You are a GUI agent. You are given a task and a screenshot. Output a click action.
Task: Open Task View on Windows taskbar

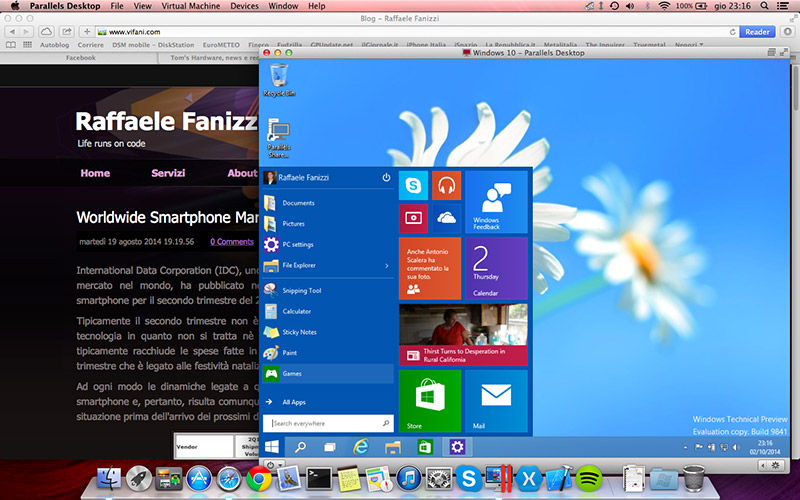(330, 447)
